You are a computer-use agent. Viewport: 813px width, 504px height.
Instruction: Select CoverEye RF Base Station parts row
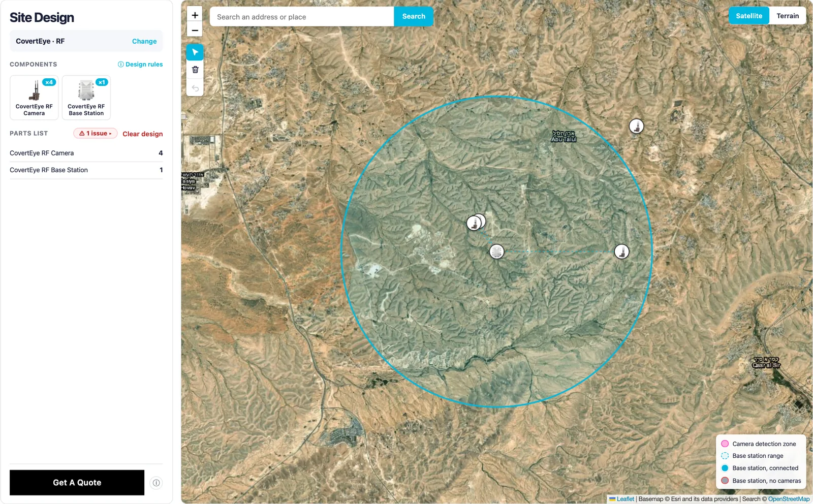[x=86, y=170]
